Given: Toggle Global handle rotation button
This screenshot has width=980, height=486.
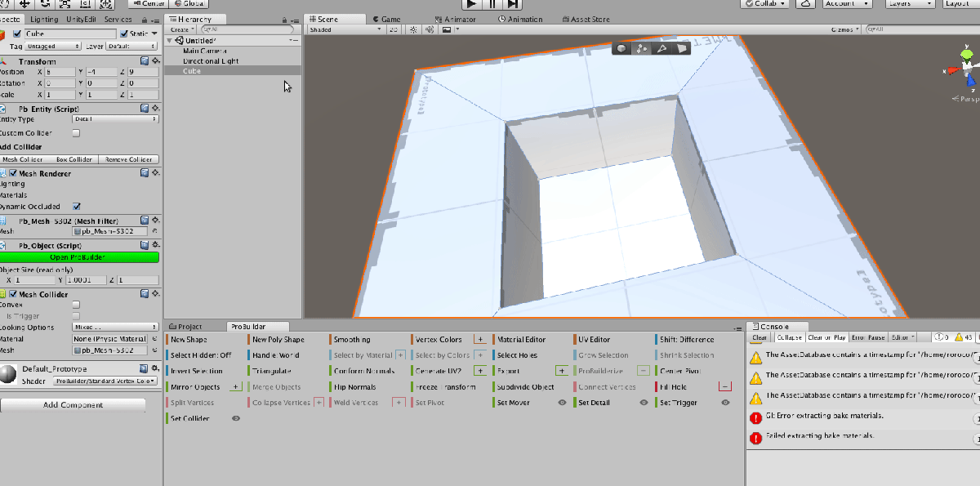Looking at the screenshot, I should (x=189, y=3).
